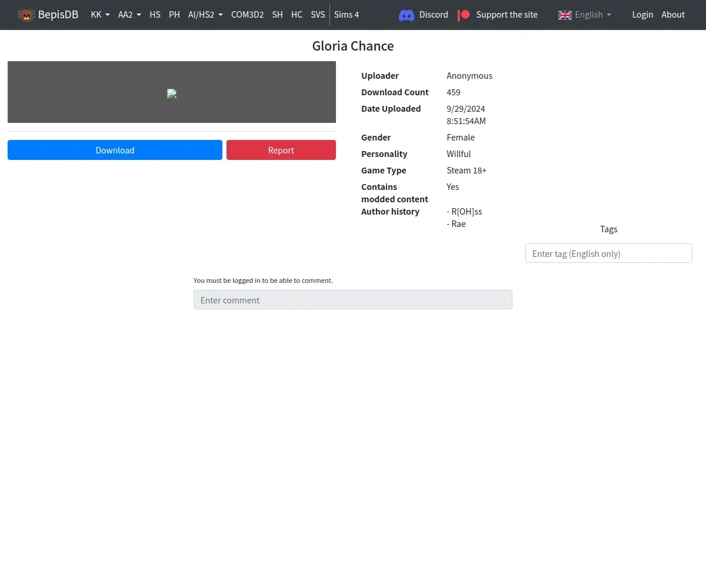Click the Gloria Chance title

coord(353,46)
